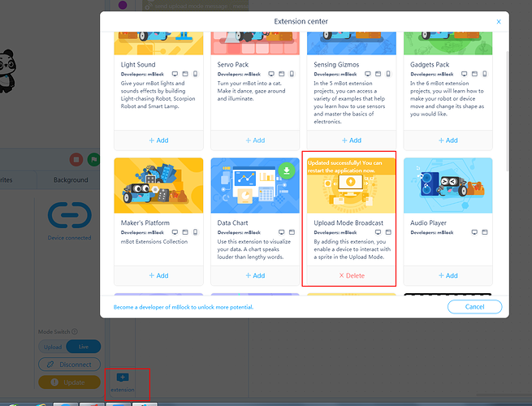This screenshot has height=406, width=532.
Task: Add the Maker's Platform extension
Action: point(158,275)
